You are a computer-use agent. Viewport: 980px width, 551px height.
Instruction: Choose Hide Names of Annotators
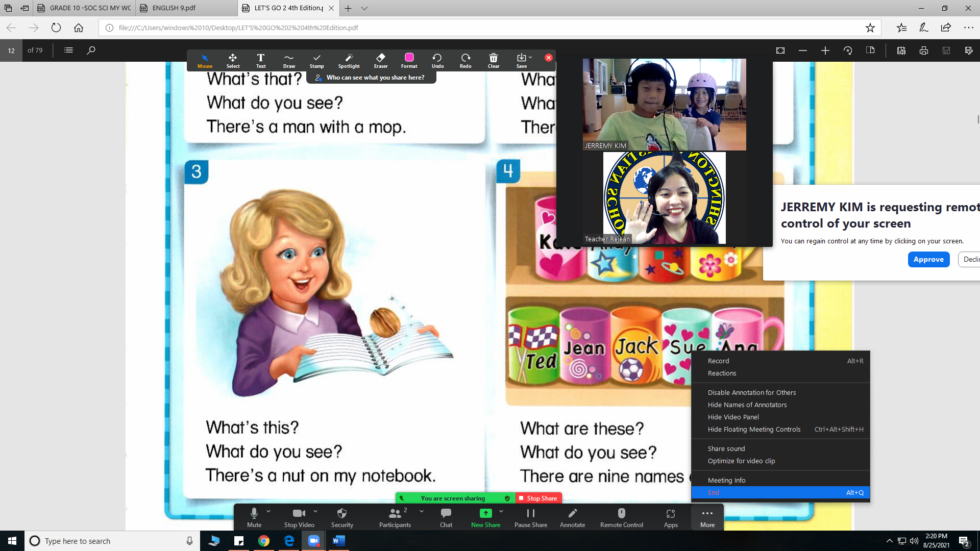click(x=781, y=405)
